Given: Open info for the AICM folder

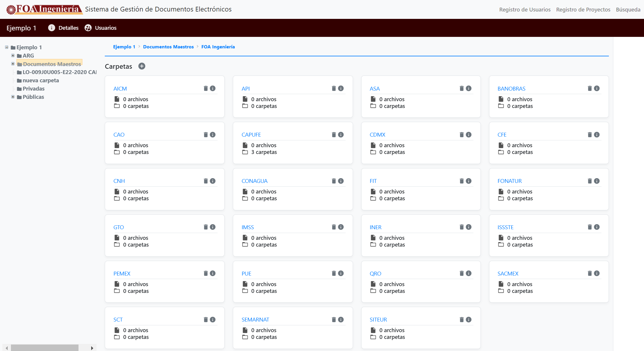Looking at the screenshot, I should (213, 88).
